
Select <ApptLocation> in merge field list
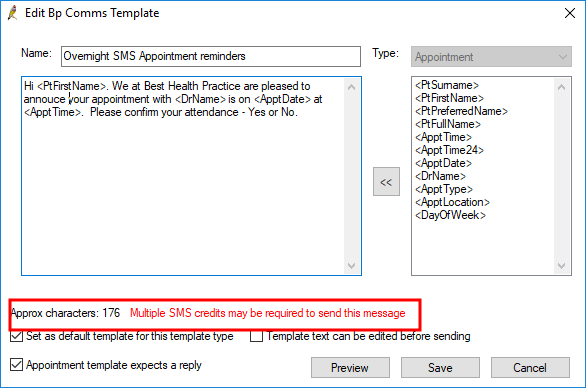point(452,202)
